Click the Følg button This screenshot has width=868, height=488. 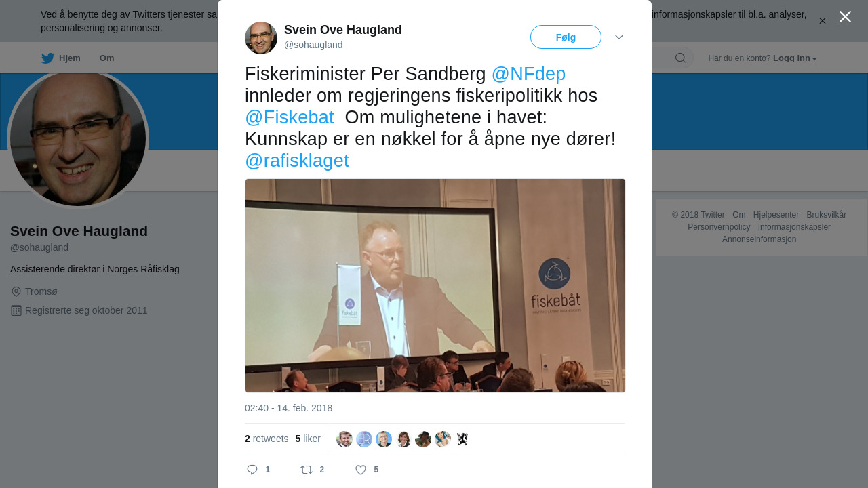click(566, 37)
